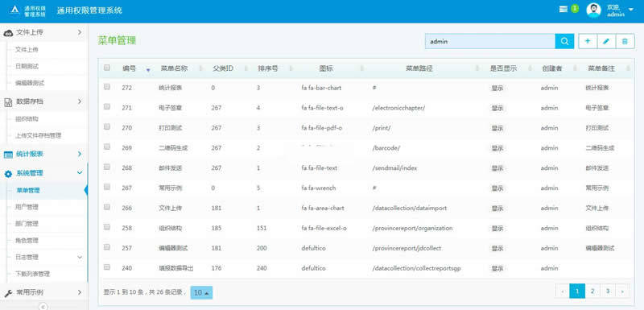Check the box for row 270

[x=107, y=127]
